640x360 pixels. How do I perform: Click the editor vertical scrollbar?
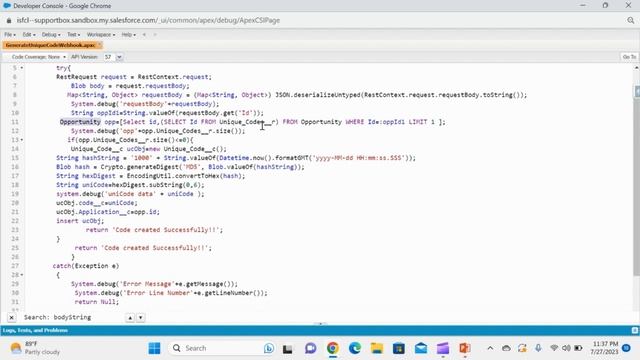click(x=637, y=171)
